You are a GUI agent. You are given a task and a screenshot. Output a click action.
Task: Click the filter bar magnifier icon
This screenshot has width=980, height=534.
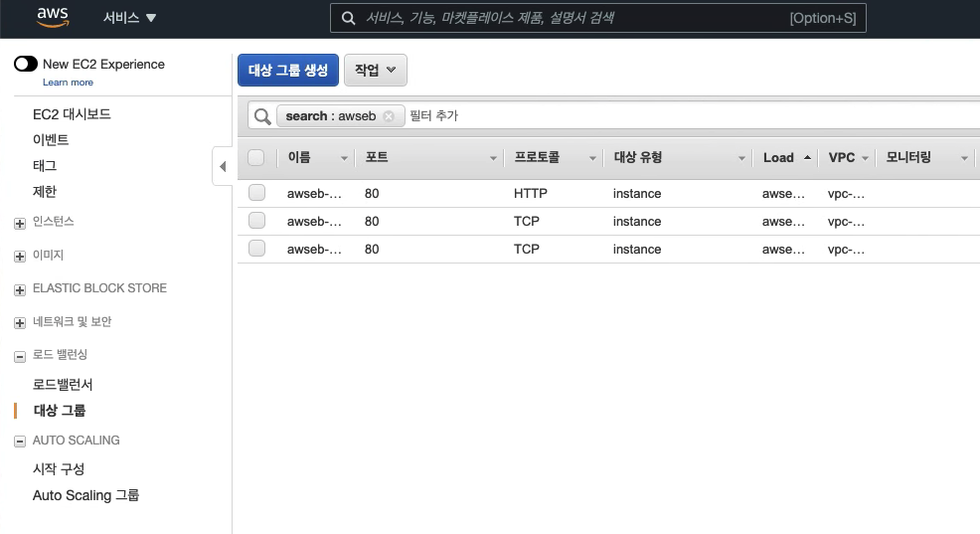[262, 116]
